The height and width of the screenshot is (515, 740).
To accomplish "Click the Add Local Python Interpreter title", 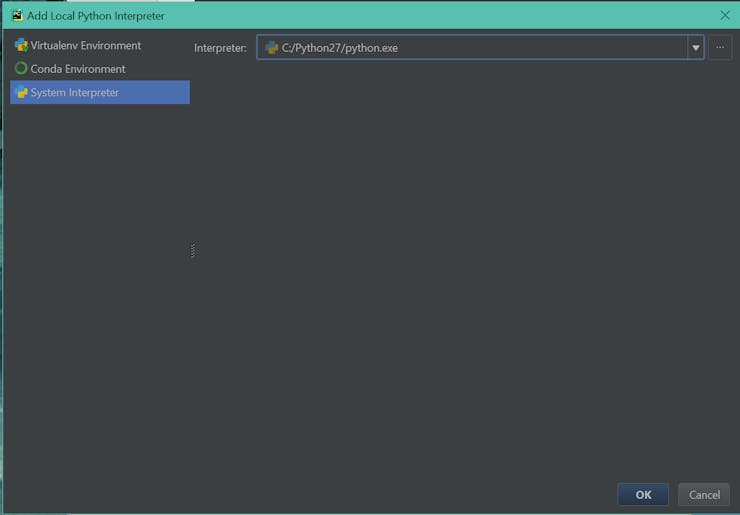I will [96, 16].
